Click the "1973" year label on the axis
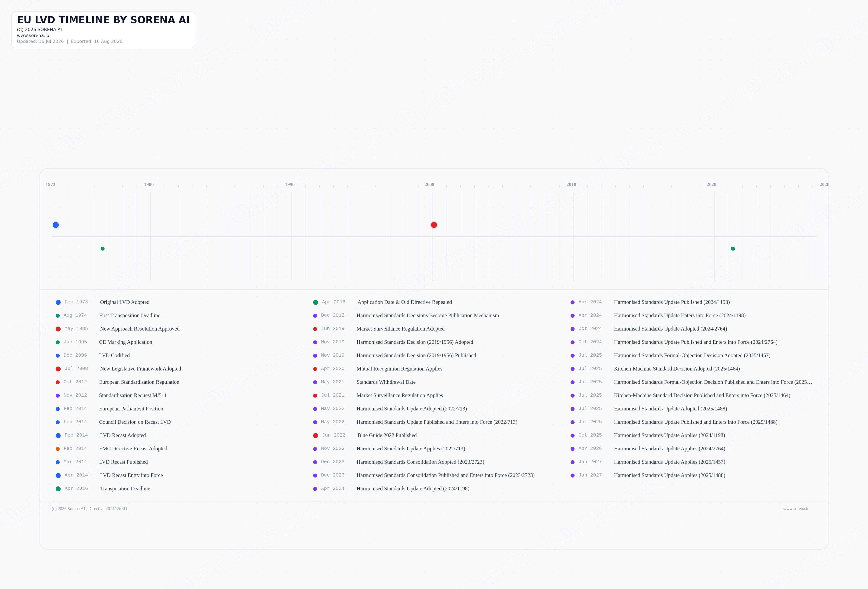The width and height of the screenshot is (868, 589). coord(50,185)
